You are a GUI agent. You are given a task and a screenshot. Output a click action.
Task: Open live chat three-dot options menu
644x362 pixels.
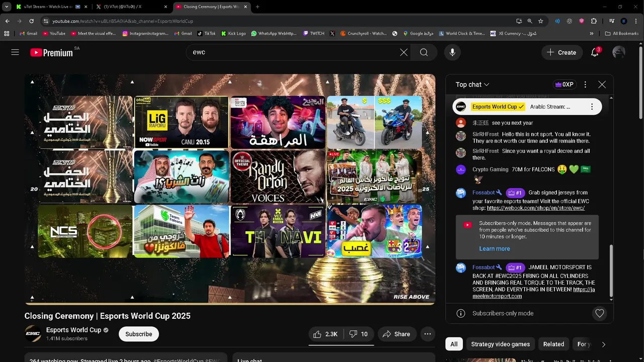(585, 84)
